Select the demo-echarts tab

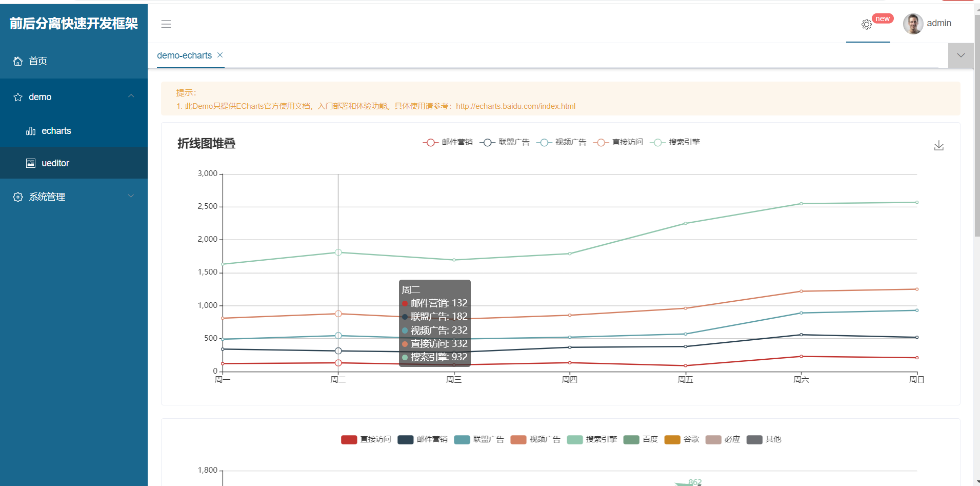(185, 55)
